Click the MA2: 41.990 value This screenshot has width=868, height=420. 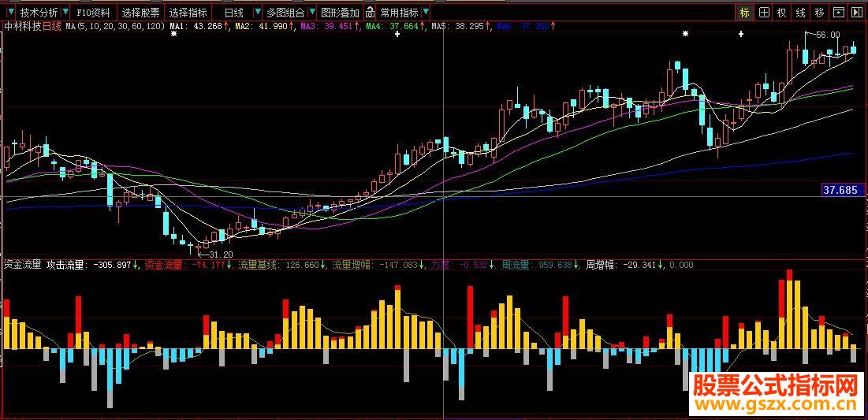tap(261, 25)
